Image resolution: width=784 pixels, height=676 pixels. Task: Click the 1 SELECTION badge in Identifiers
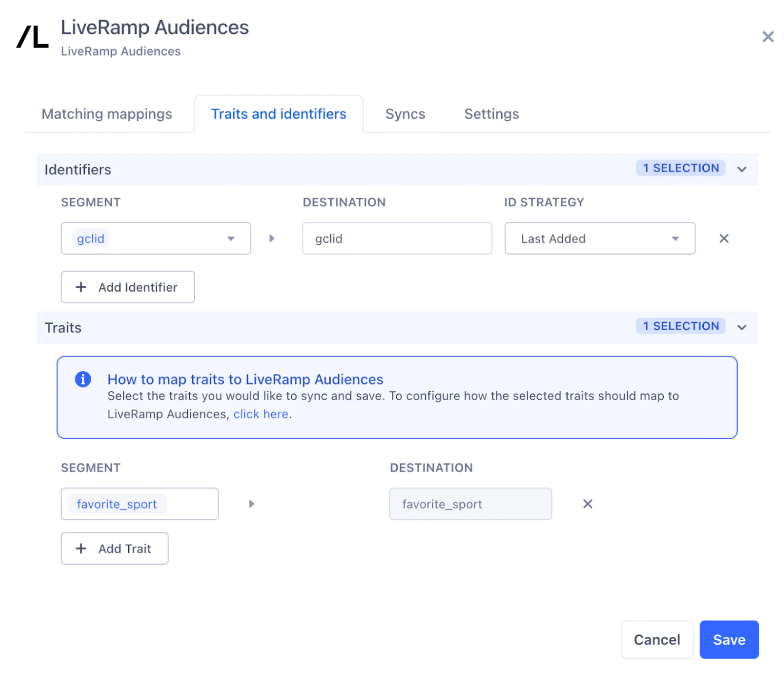681,168
